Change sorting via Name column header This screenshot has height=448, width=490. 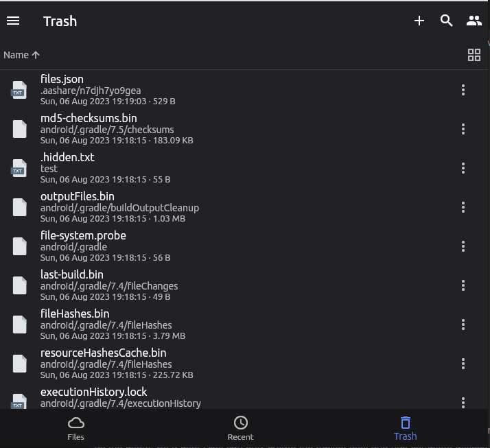[x=21, y=55]
